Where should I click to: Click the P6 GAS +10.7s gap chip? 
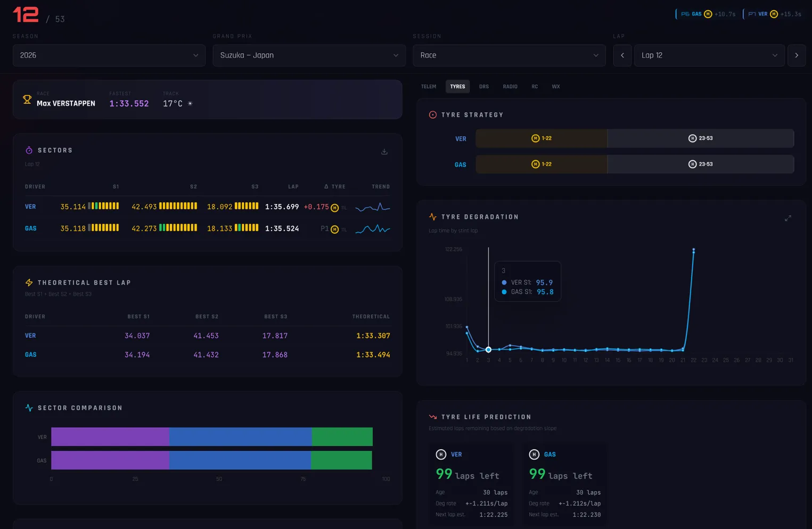pyautogui.click(x=706, y=14)
